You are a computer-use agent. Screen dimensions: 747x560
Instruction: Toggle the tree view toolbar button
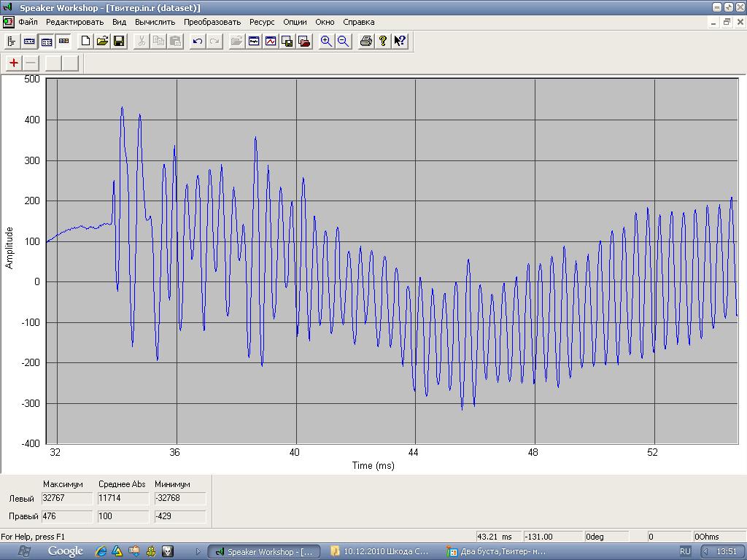click(12, 41)
